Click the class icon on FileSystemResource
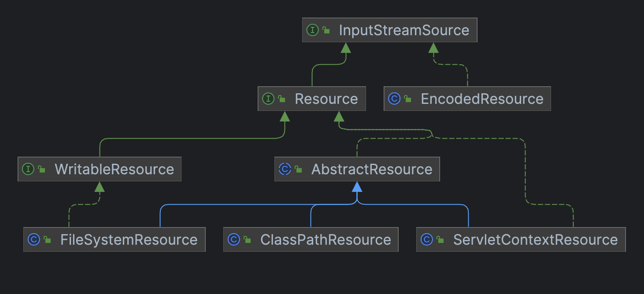This screenshot has height=294, width=644. tap(34, 239)
